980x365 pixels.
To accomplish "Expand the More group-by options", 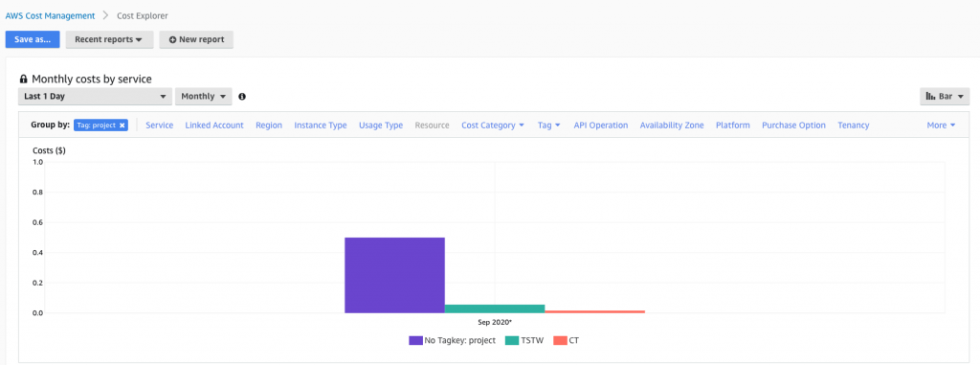I will click(941, 125).
